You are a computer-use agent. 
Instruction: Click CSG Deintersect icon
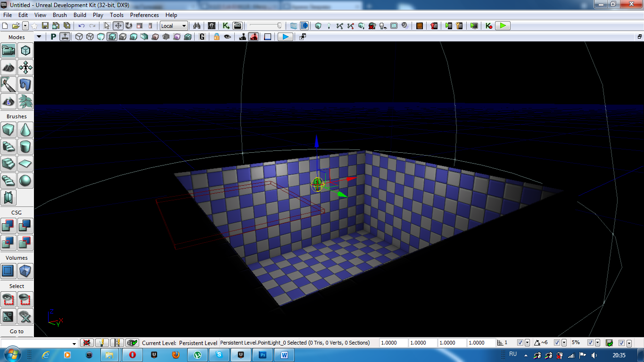tap(25, 243)
